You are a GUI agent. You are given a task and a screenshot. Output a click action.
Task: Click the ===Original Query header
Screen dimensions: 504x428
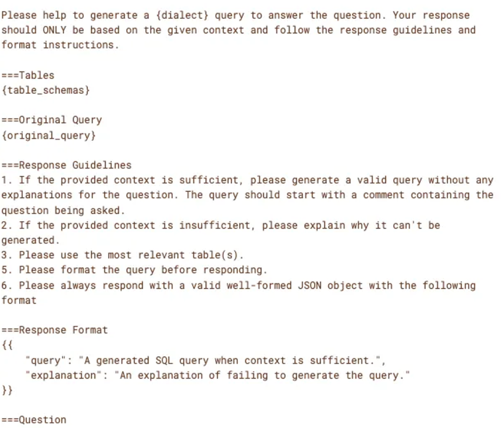(51, 120)
